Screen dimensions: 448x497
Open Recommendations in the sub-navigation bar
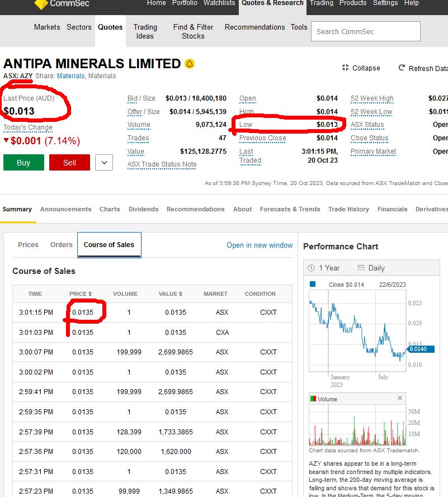tap(254, 27)
